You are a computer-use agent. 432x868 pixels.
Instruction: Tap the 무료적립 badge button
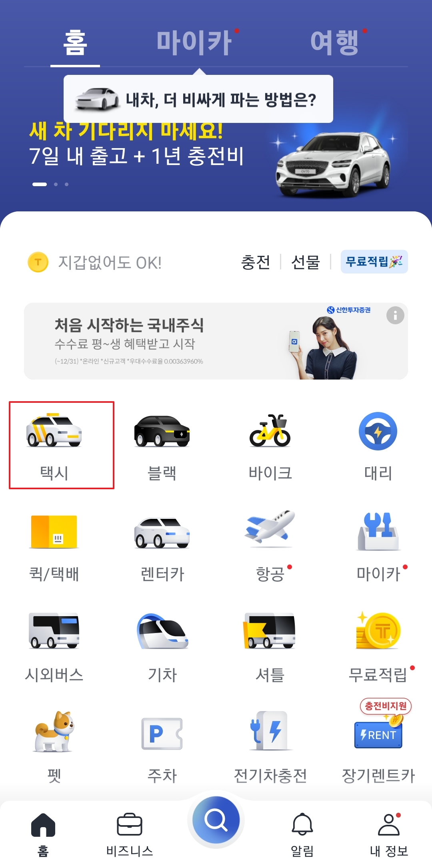click(374, 262)
